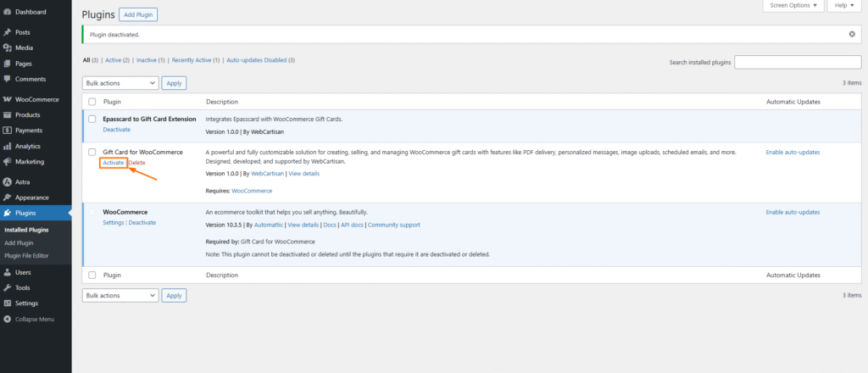
Task: Open Posts via its pin icon
Action: [7, 32]
